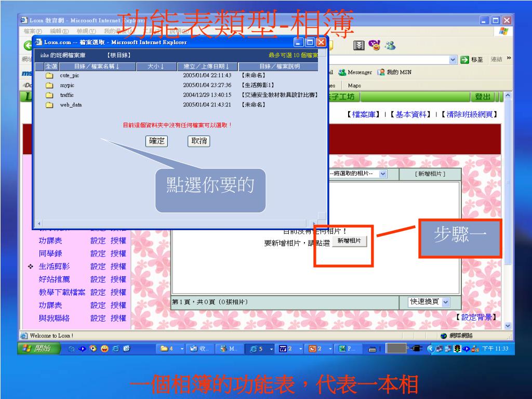Click 新增相片 button after 請點選
This screenshot has height=399, width=532.
pyautogui.click(x=350, y=241)
